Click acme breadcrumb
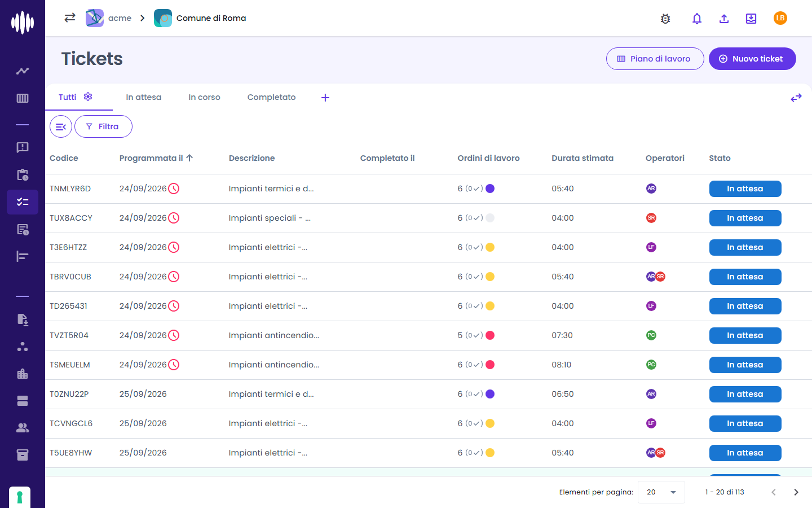The height and width of the screenshot is (508, 812). coord(109,18)
